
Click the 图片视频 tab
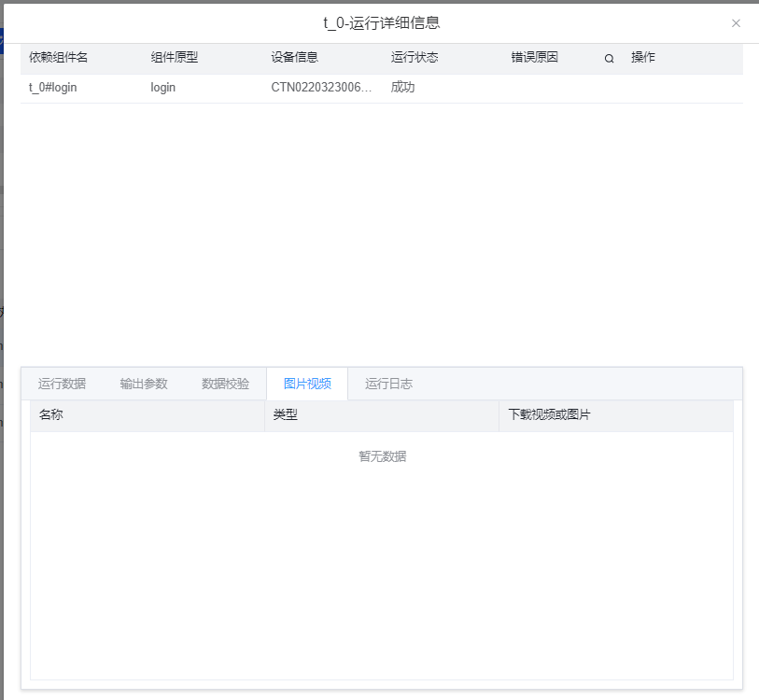coord(307,384)
